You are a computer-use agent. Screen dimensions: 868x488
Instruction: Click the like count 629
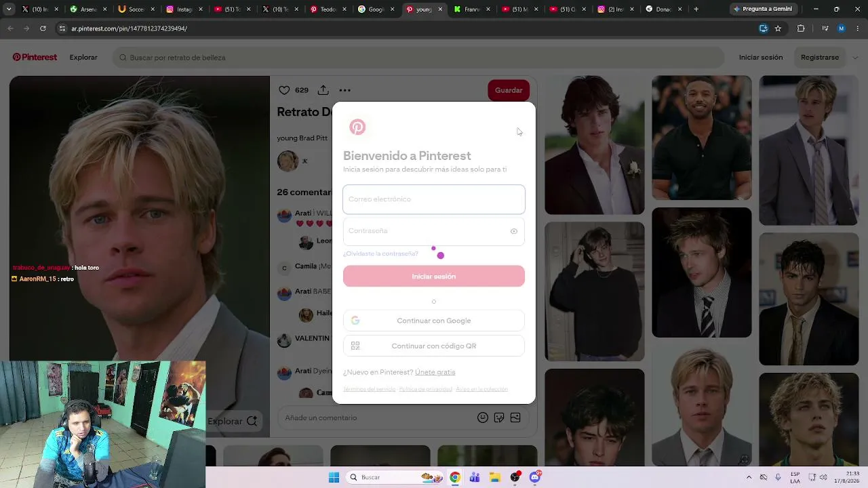pyautogui.click(x=302, y=90)
